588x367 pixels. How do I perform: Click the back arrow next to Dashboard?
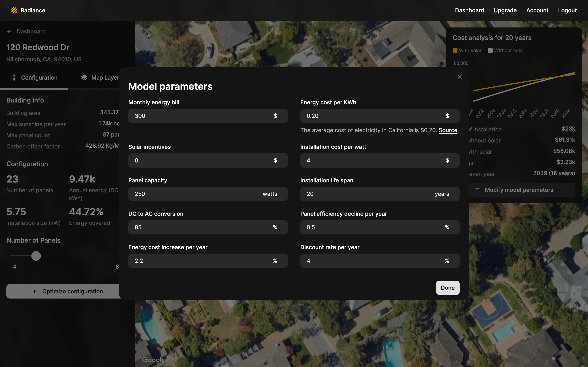(x=9, y=32)
